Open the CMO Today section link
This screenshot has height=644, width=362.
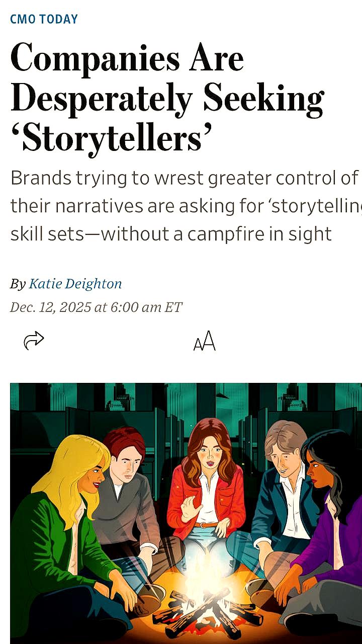pos(44,20)
